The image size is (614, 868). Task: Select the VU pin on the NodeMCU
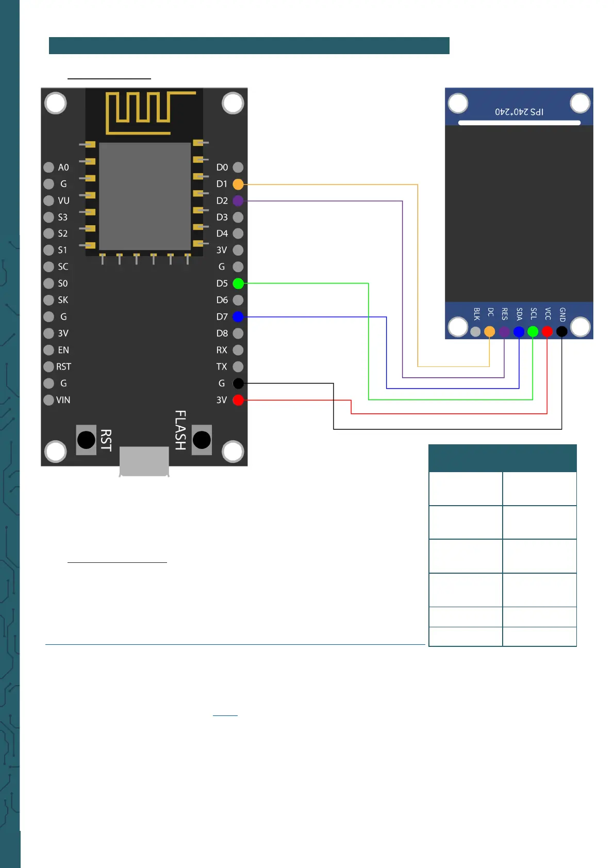pyautogui.click(x=49, y=201)
